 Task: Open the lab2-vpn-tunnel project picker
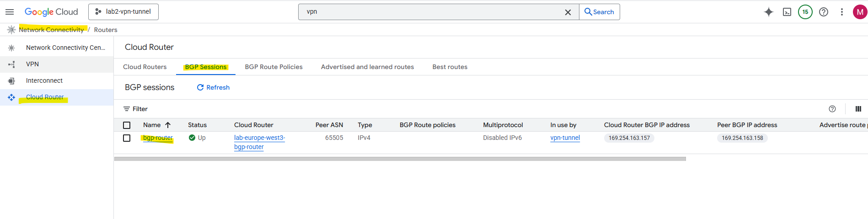[123, 12]
